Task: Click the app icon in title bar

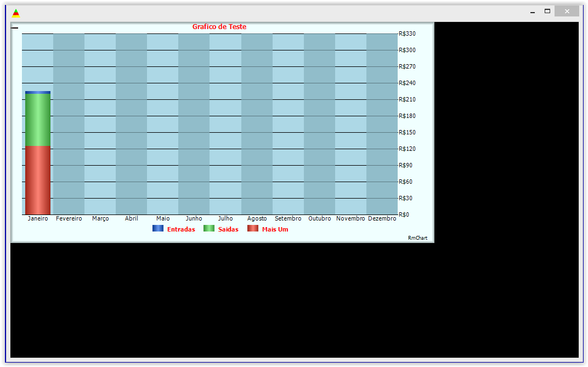Action: [16, 14]
